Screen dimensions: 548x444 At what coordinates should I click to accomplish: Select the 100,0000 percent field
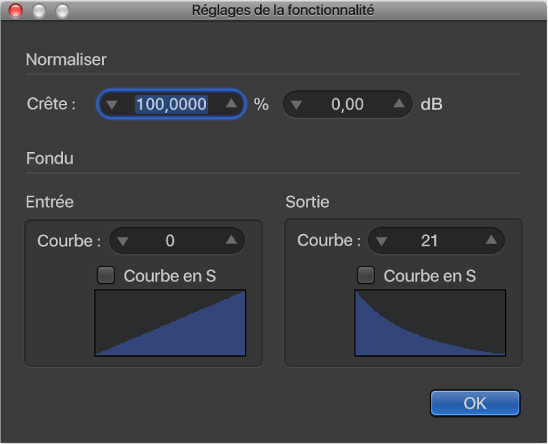pyautogui.click(x=171, y=104)
